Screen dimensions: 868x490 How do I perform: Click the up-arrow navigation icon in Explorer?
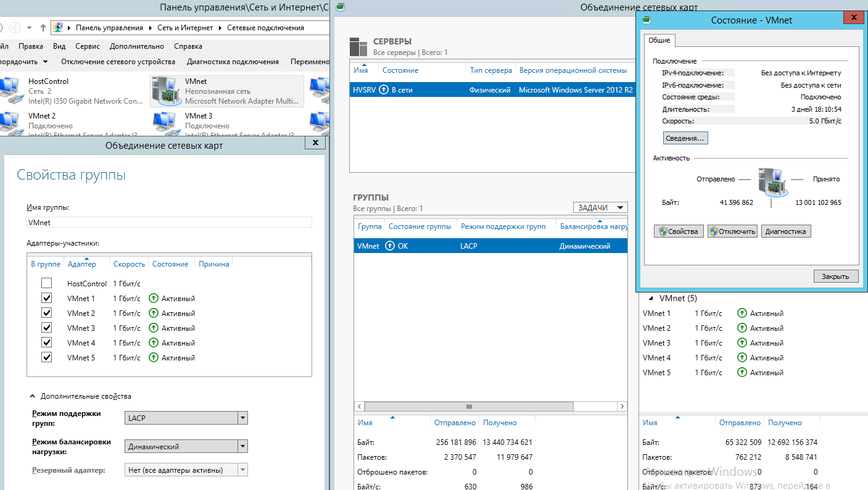[x=43, y=28]
